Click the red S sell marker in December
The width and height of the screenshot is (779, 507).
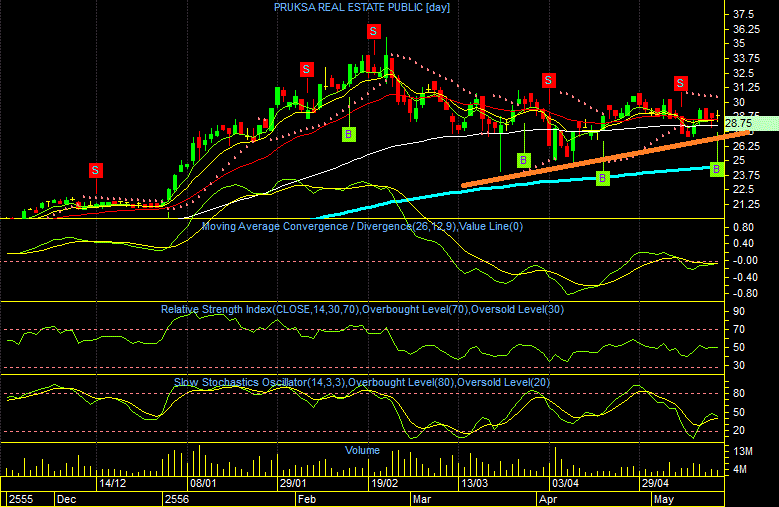pyautogui.click(x=95, y=170)
